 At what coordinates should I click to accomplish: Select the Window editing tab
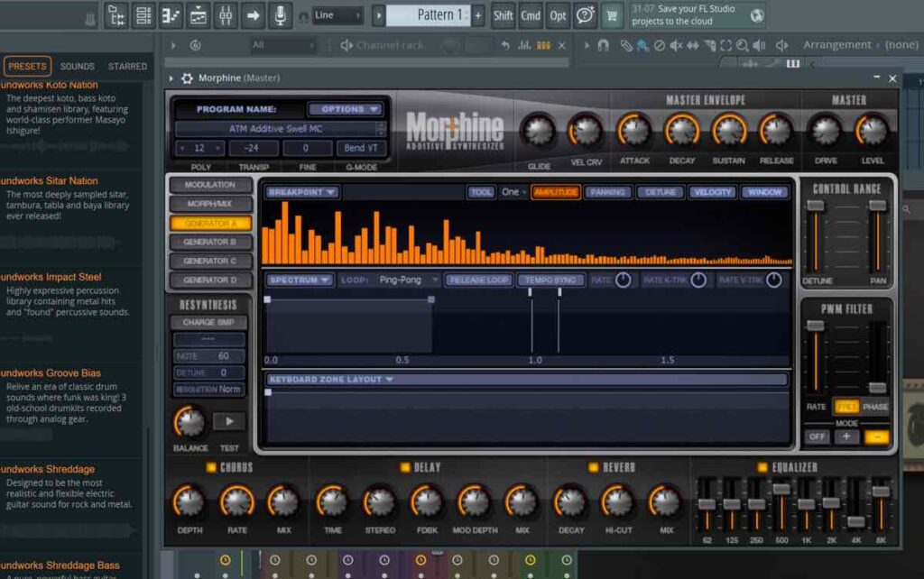pyautogui.click(x=765, y=192)
